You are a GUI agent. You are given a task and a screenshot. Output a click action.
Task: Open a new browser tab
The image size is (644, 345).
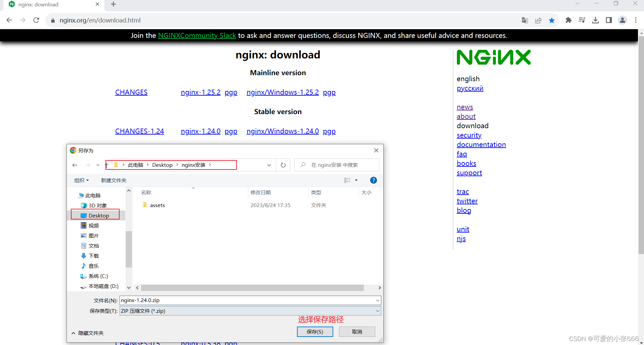(x=113, y=4)
